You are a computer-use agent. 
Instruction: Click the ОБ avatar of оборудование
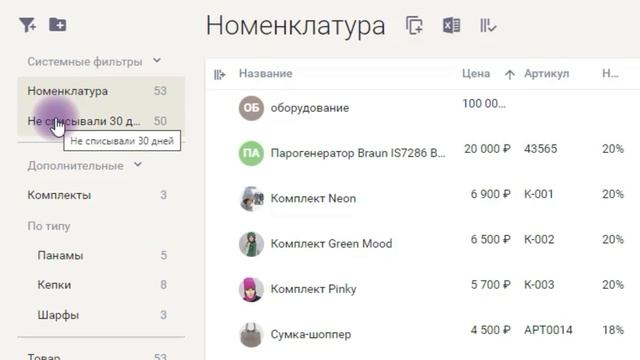[251, 108]
